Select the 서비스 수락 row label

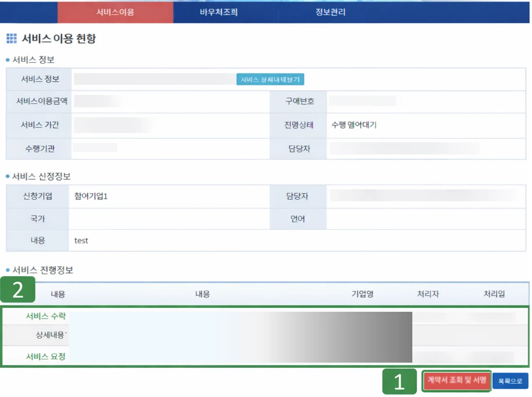[46, 316]
